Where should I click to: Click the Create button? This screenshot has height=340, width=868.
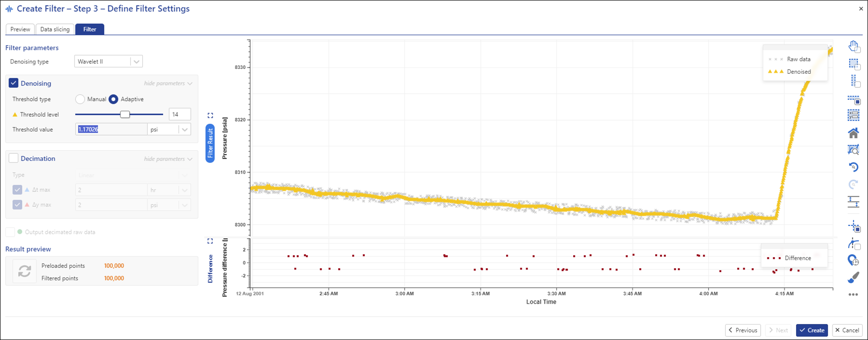click(812, 330)
